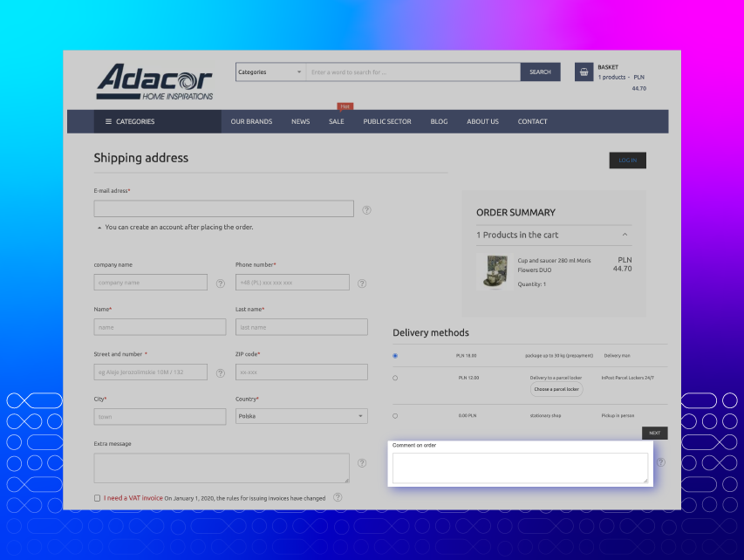Open the help tooltip beside E-mail address field
744x560 pixels.
pyautogui.click(x=366, y=209)
